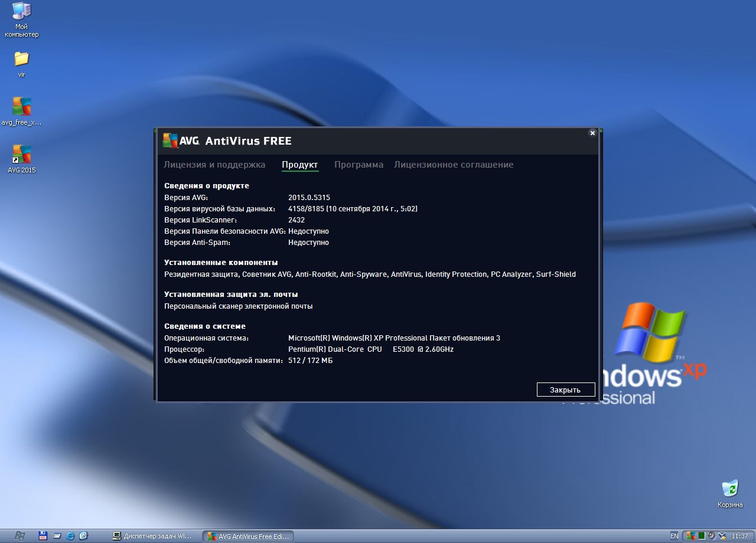Click the Установленные компоненты heading
Screen dimensions: 756x543
click(x=221, y=262)
